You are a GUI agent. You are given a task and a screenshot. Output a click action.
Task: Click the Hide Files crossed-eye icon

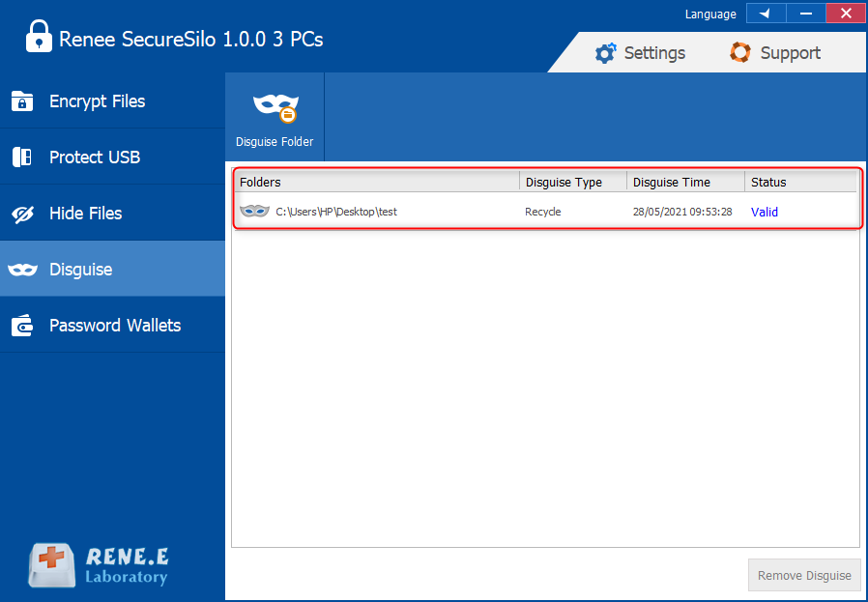(x=22, y=214)
